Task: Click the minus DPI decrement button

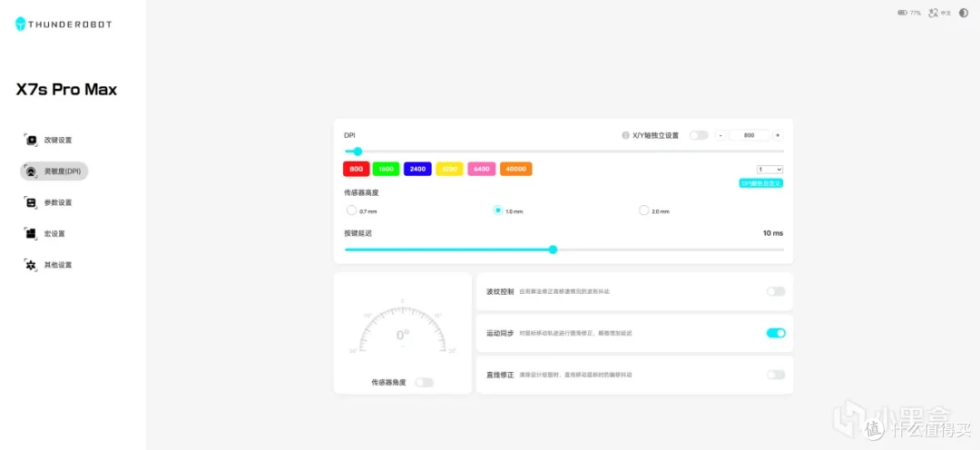Action: pyautogui.click(x=720, y=135)
